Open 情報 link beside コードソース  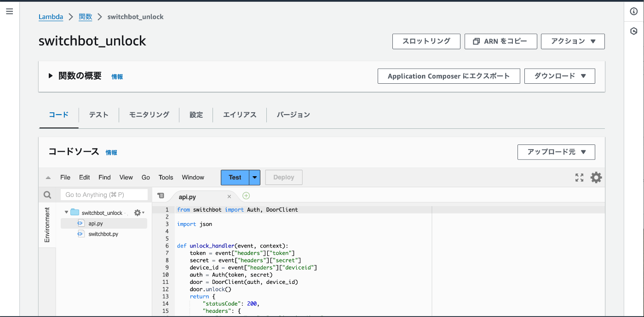pyautogui.click(x=111, y=152)
